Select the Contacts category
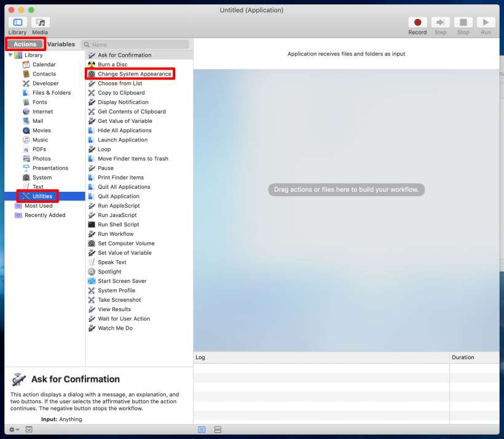This screenshot has width=504, height=439. point(44,74)
